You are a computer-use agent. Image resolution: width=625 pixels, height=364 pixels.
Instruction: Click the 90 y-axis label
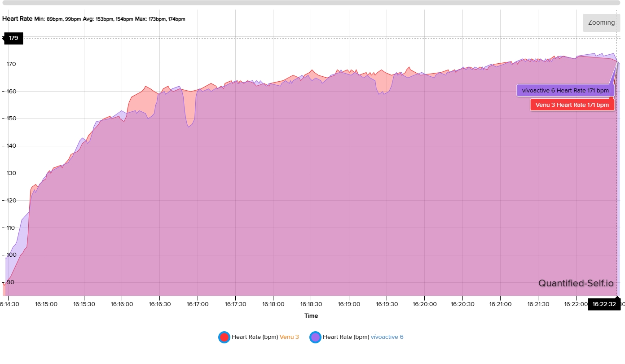[x=10, y=282]
